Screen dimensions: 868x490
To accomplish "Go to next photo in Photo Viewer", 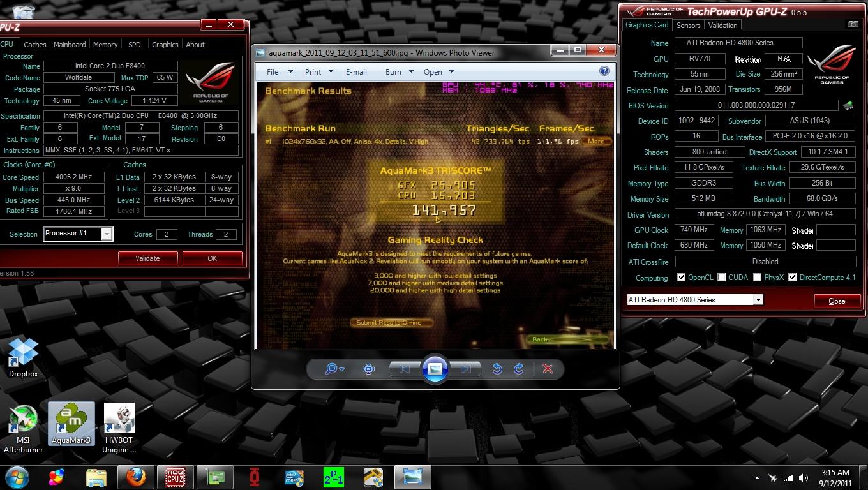I will [465, 369].
